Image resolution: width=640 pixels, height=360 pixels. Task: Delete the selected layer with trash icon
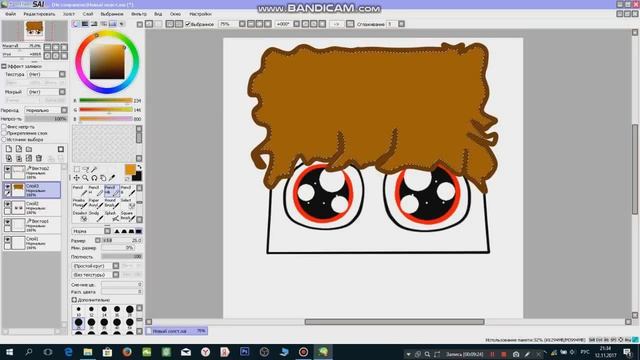(x=39, y=158)
